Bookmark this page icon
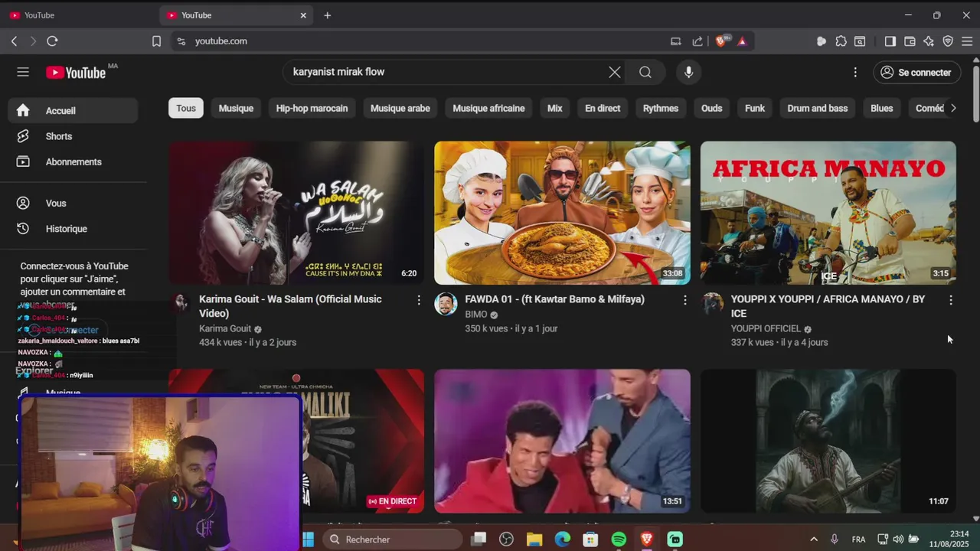This screenshot has height=551, width=980. click(x=156, y=41)
